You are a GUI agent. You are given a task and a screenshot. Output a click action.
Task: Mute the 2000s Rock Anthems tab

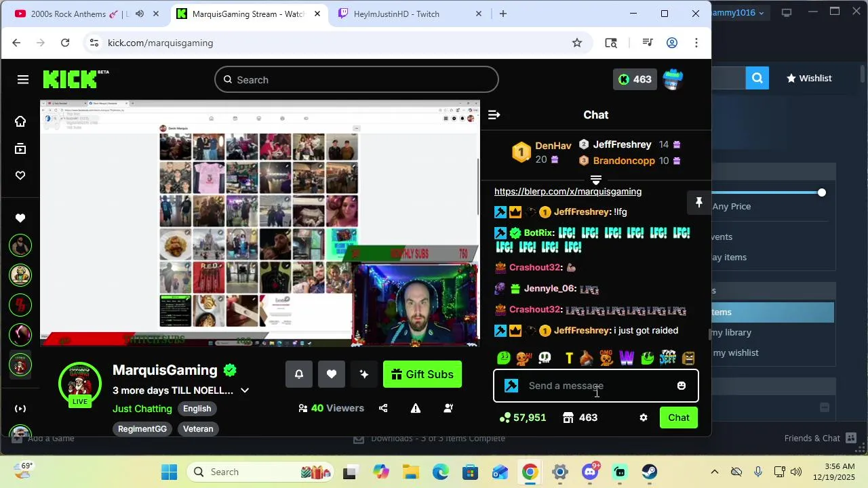tap(140, 14)
